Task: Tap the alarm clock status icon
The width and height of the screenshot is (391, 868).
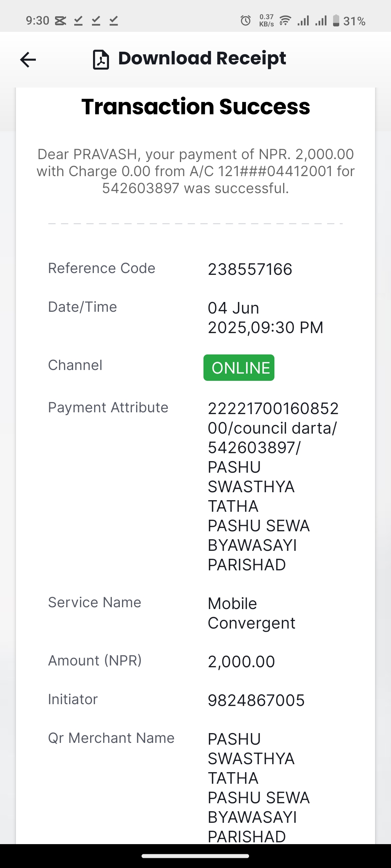Action: 245,21
